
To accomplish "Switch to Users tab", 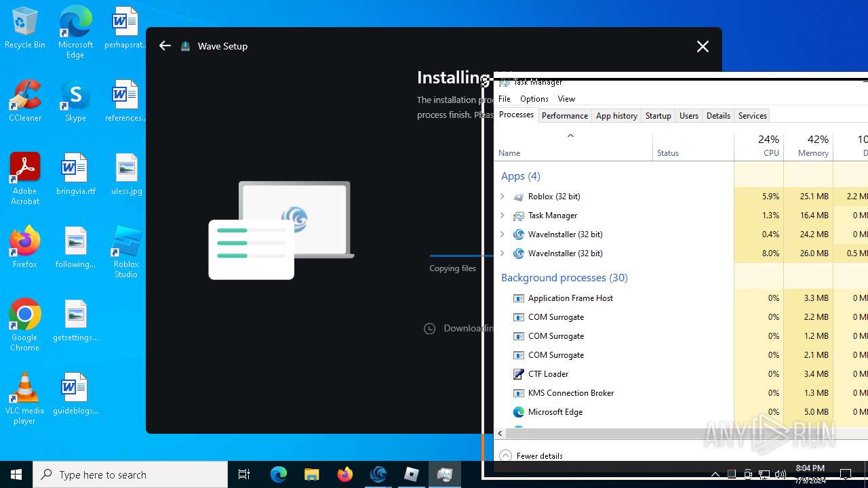I will click(x=689, y=116).
